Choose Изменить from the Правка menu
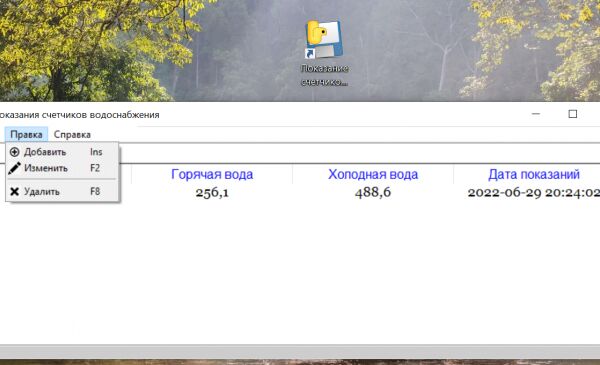This screenshot has width=600, height=365. [62, 168]
